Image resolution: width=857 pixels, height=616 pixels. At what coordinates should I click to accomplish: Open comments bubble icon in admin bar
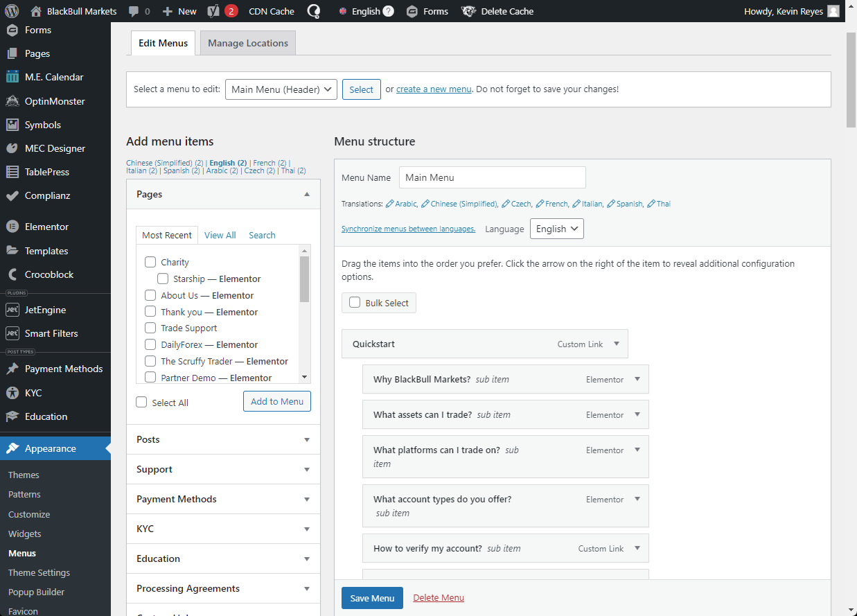coord(134,11)
